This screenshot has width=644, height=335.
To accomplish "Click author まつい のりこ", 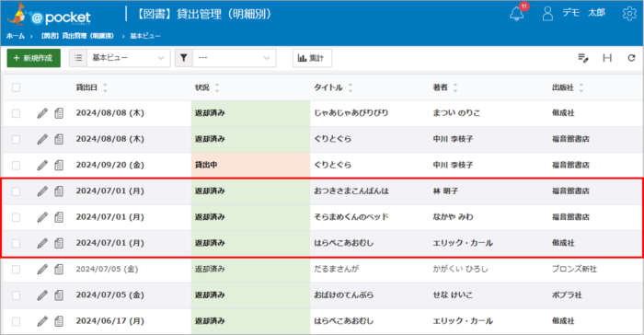I will 456,113.
